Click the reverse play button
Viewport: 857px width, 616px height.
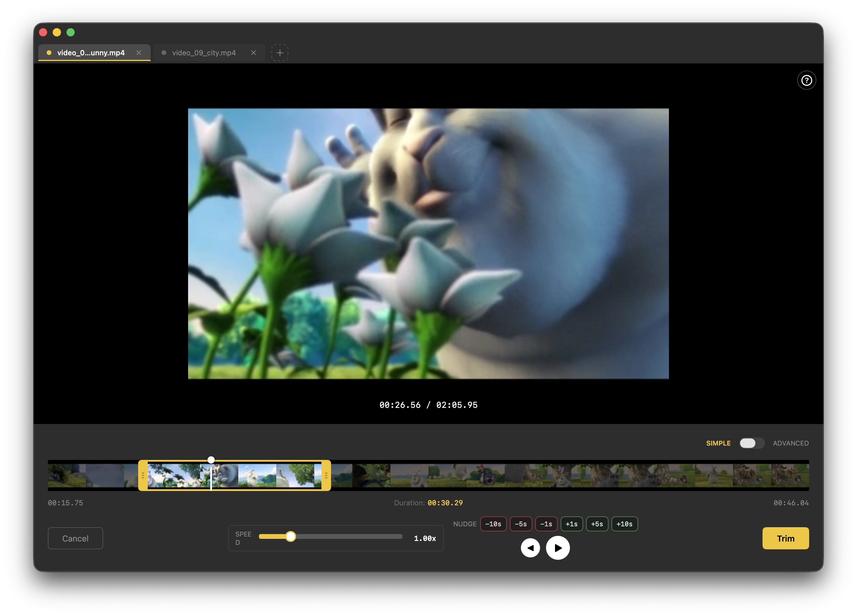pyautogui.click(x=530, y=548)
